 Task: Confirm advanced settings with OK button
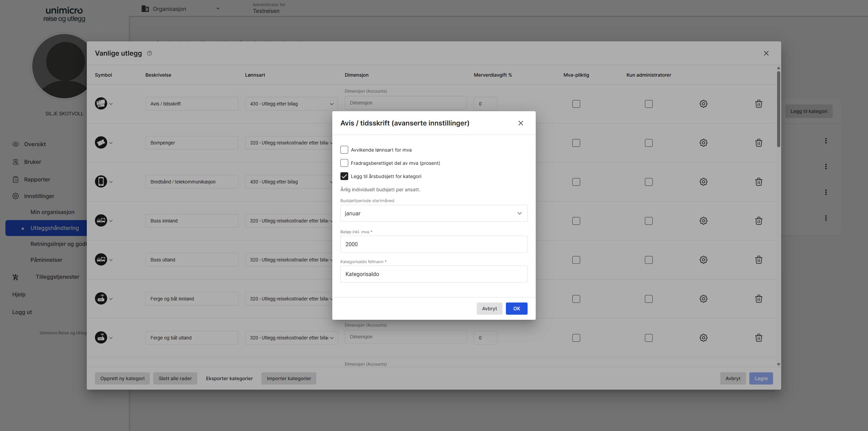pyautogui.click(x=516, y=309)
